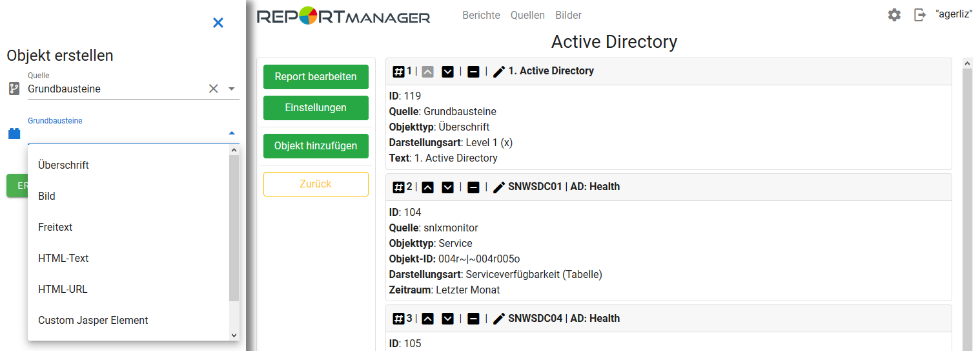Click "Darstellungsart: Serviceverfügbarkeit (Tabelle)" line
This screenshot has width=980, height=351.
point(495,274)
